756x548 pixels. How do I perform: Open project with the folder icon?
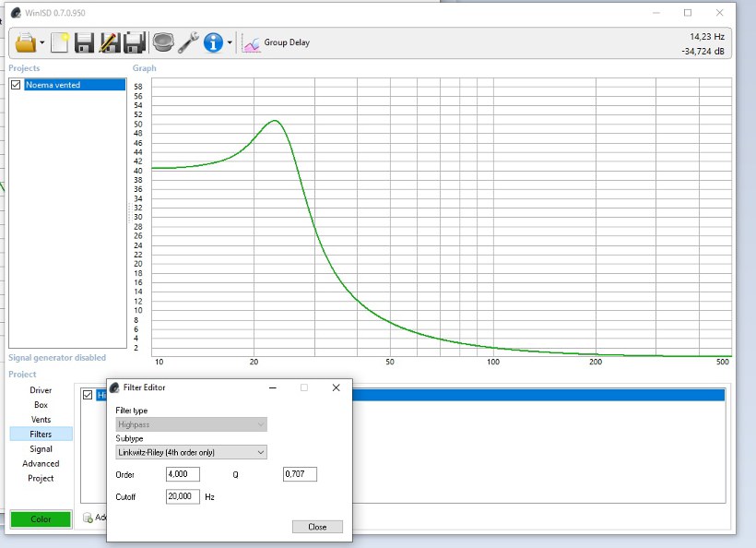coord(24,42)
